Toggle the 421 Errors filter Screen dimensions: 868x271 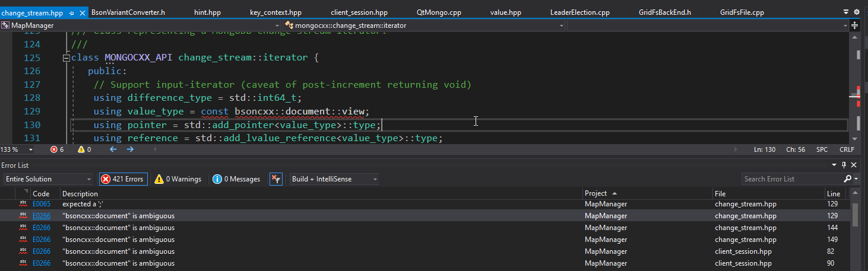(x=122, y=179)
